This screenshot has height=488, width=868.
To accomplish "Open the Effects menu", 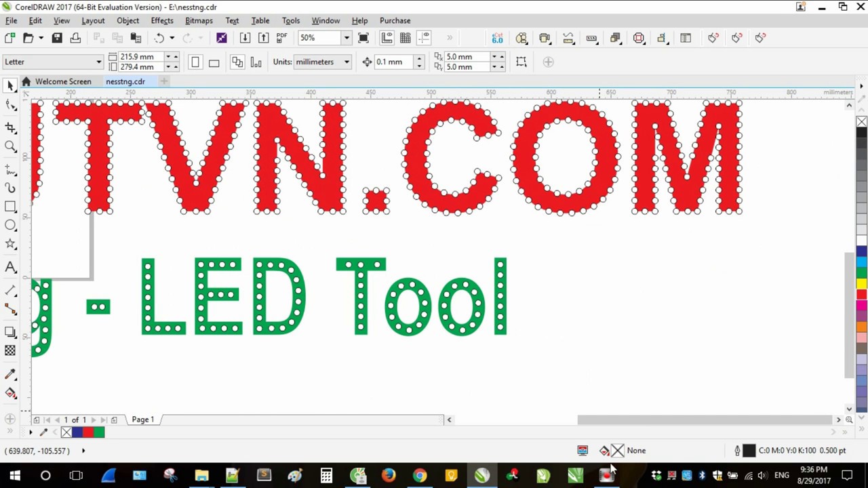I will coord(162,20).
